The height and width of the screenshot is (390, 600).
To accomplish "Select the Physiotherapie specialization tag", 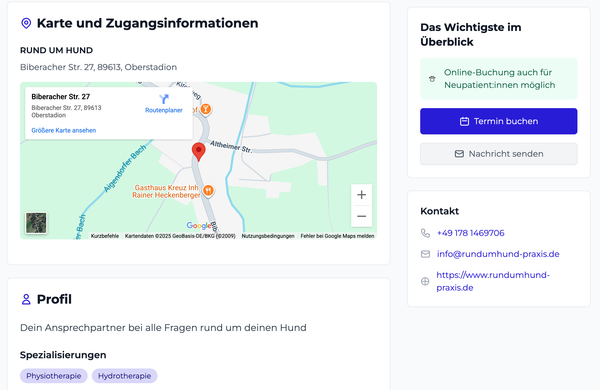I will coord(54,376).
